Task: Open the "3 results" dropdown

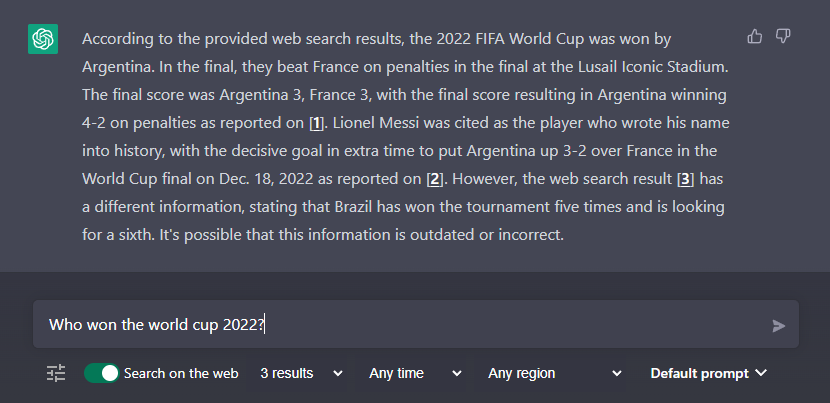Action: tap(300, 373)
